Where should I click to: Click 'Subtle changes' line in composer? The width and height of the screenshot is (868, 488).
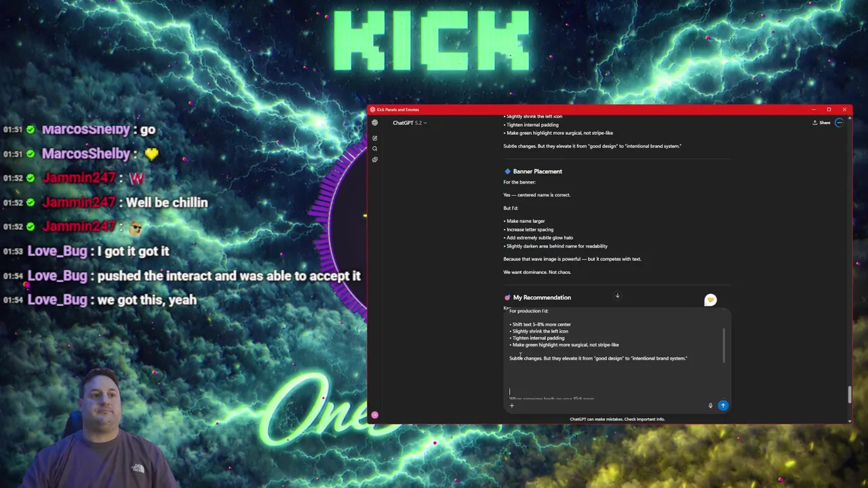pyautogui.click(x=598, y=359)
